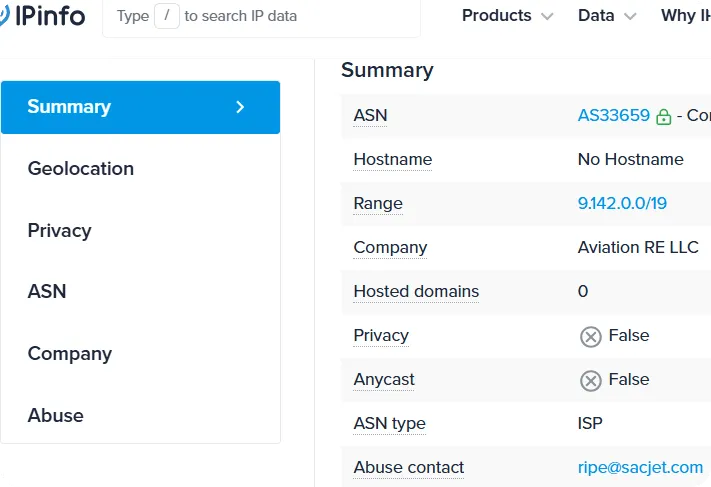
Task: Click the Range row label
Action: [378, 203]
